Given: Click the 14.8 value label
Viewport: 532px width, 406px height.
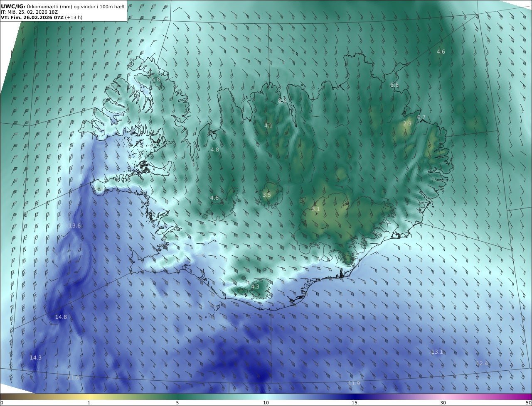Looking at the screenshot, I should pos(61,317).
